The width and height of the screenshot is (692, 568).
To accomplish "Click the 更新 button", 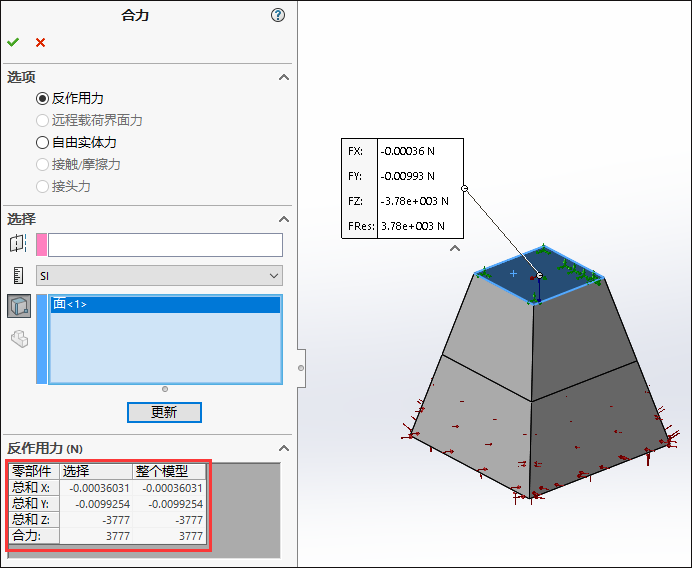I will [x=164, y=412].
